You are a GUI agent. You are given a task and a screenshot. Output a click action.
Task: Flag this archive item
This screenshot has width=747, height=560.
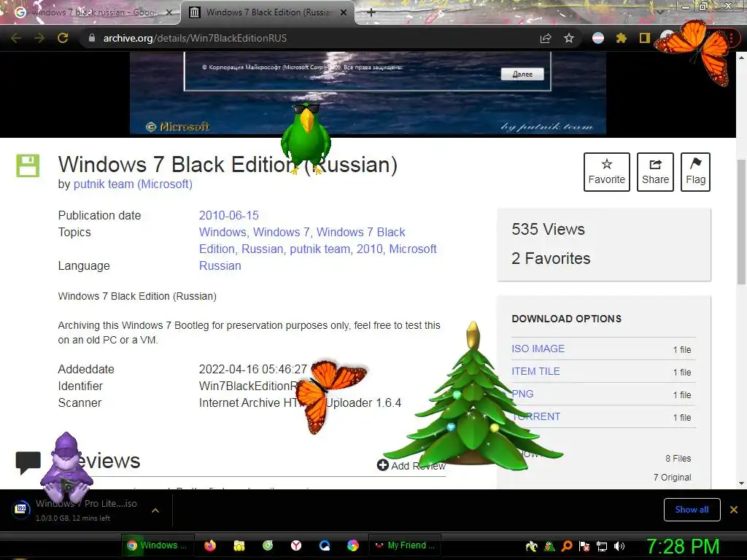(x=695, y=172)
